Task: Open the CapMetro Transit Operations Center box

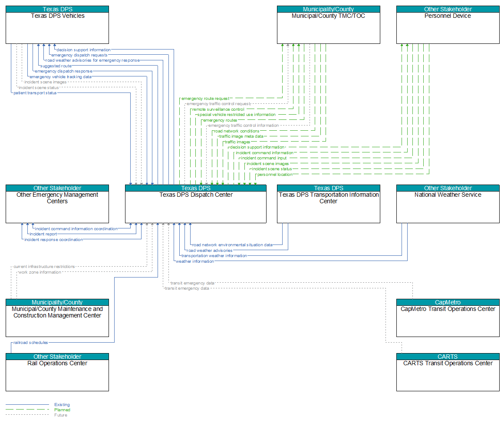Action: coord(448,318)
